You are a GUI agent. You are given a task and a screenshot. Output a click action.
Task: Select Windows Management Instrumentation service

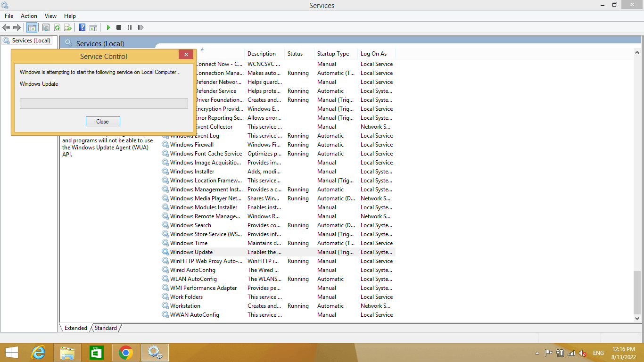(x=278, y=189)
